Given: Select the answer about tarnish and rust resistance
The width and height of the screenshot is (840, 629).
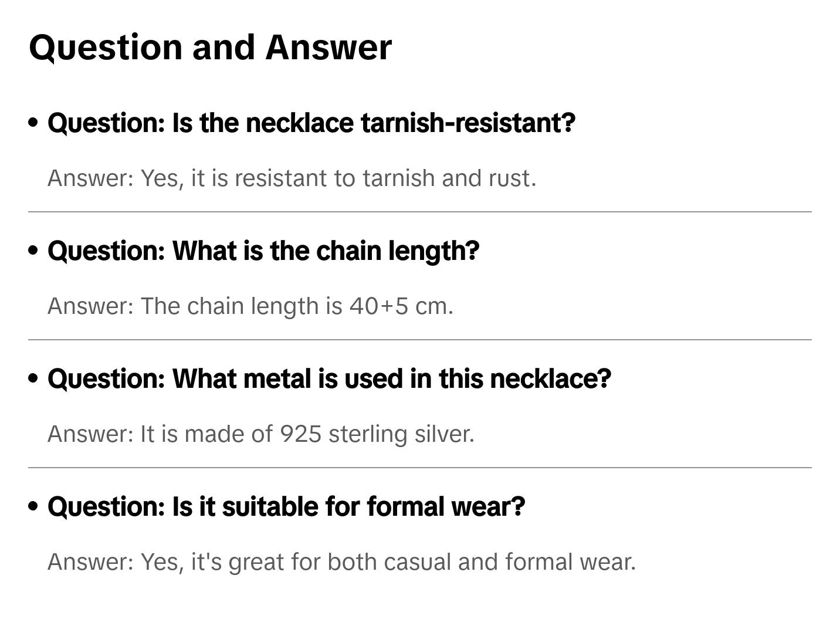Looking at the screenshot, I should [x=292, y=178].
